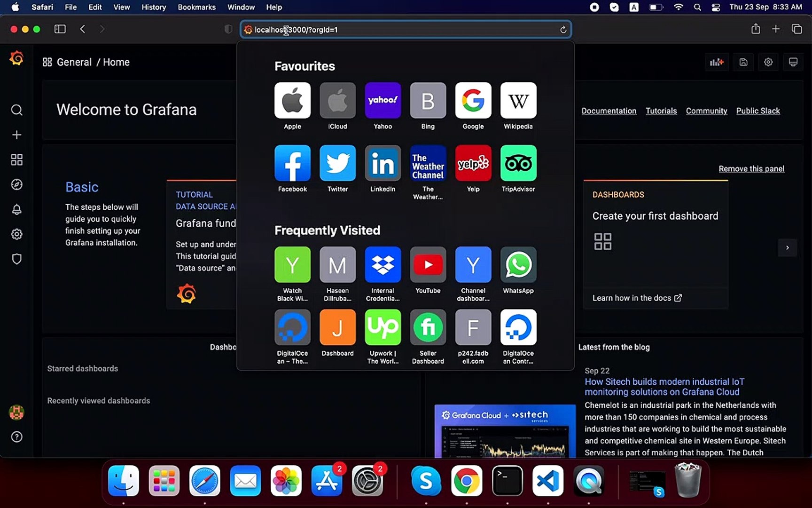Click the Add panel icon
The image size is (812, 508).
(717, 62)
